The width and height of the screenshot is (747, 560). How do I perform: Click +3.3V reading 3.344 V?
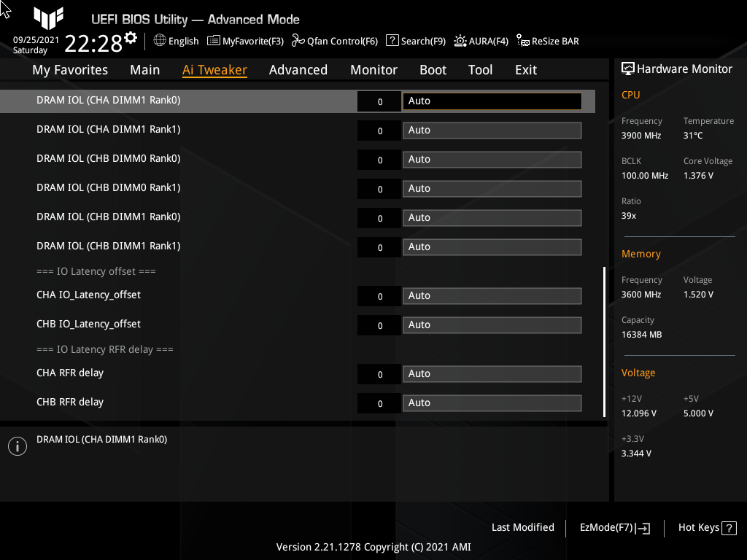coord(636,454)
